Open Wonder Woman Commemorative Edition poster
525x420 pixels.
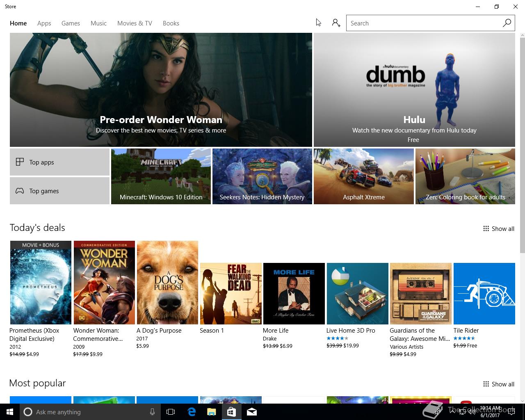click(104, 283)
